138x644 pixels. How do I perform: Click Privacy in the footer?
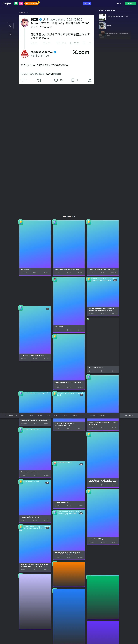pyautogui.click(x=40, y=415)
